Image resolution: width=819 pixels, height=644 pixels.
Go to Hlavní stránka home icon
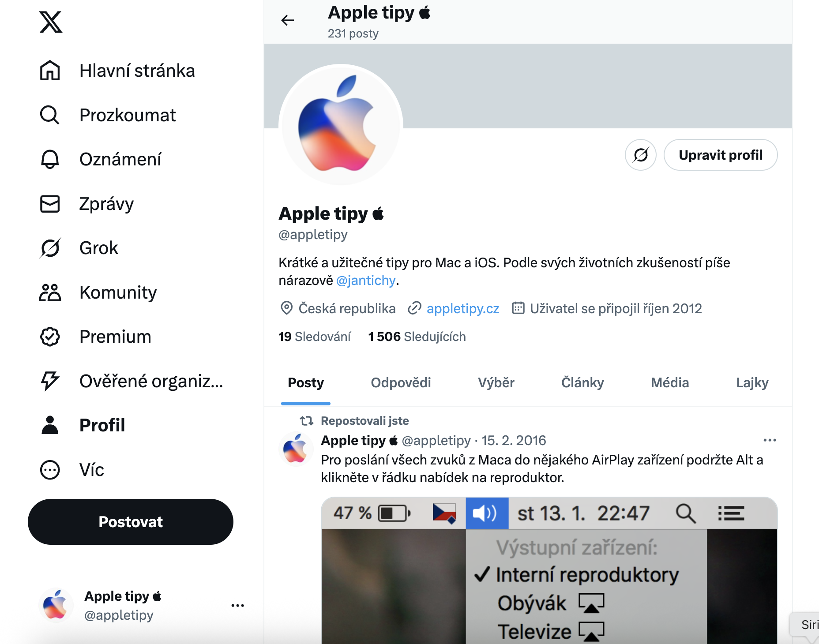click(50, 71)
